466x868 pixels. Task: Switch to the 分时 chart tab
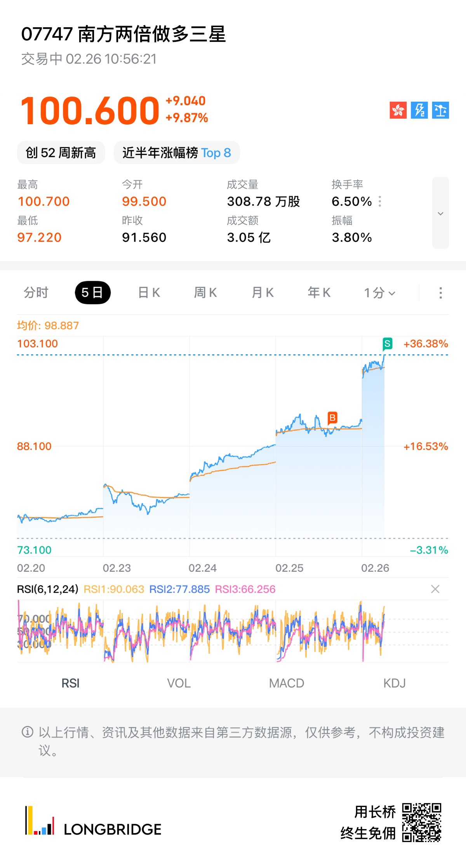[x=36, y=293]
